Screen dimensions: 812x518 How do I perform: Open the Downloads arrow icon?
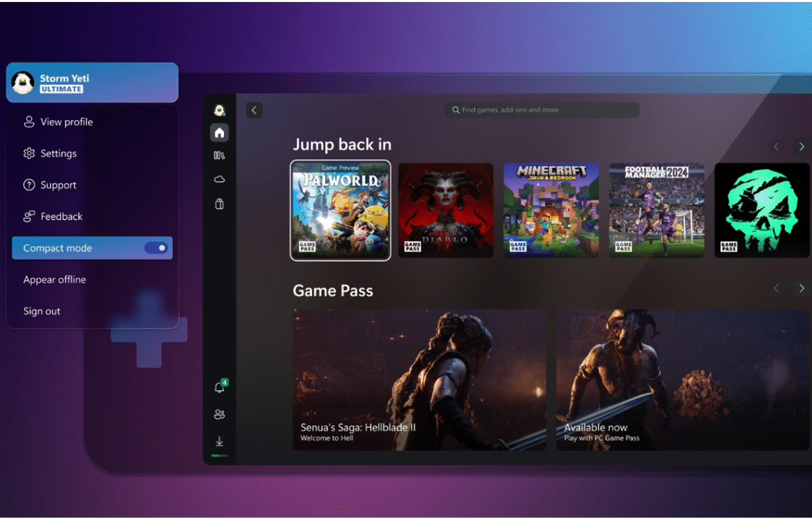(x=219, y=441)
